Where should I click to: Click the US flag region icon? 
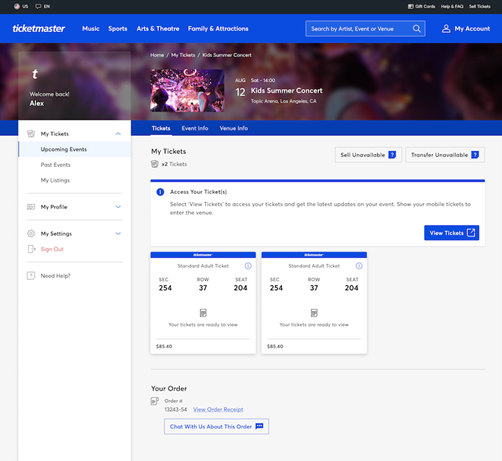coord(17,6)
